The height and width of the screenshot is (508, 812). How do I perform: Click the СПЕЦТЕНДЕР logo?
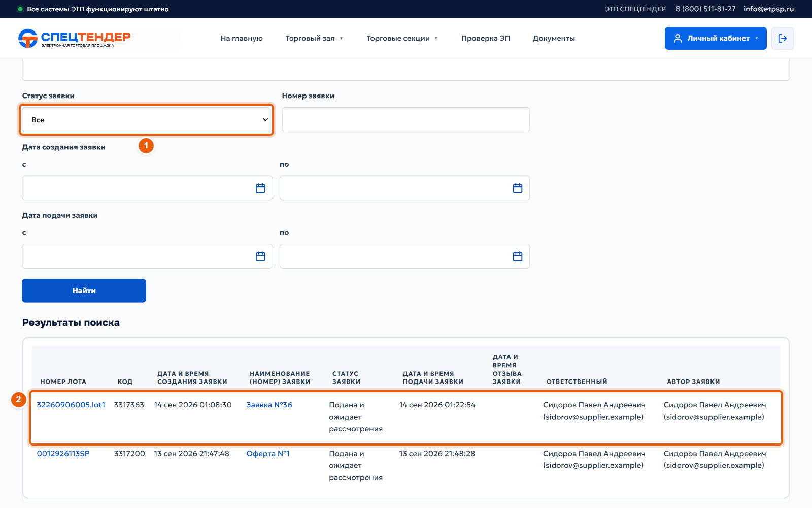click(74, 38)
